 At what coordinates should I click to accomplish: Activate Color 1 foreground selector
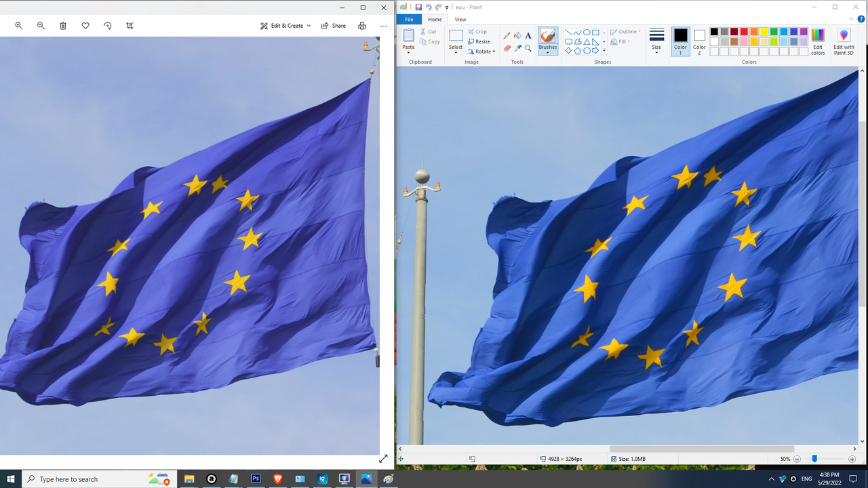[680, 41]
